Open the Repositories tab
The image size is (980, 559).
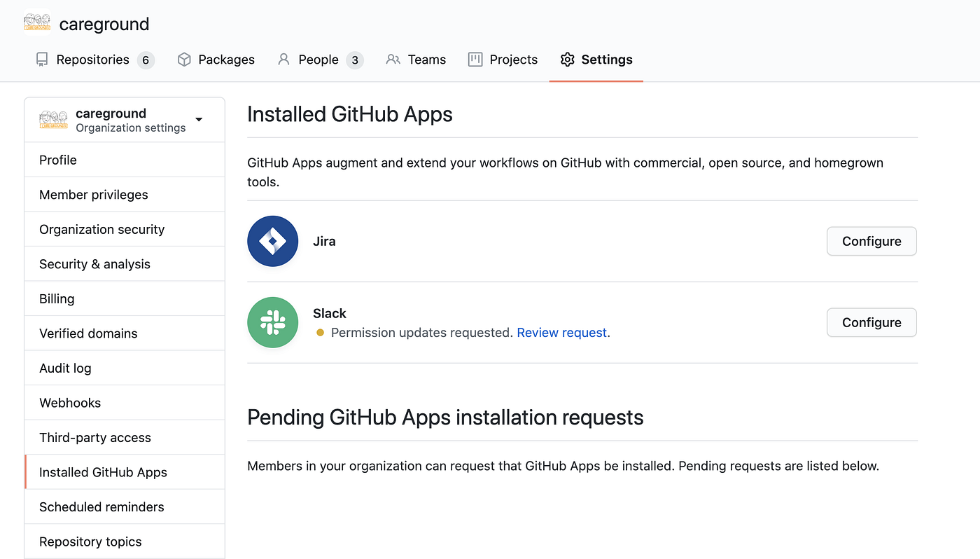94,60
